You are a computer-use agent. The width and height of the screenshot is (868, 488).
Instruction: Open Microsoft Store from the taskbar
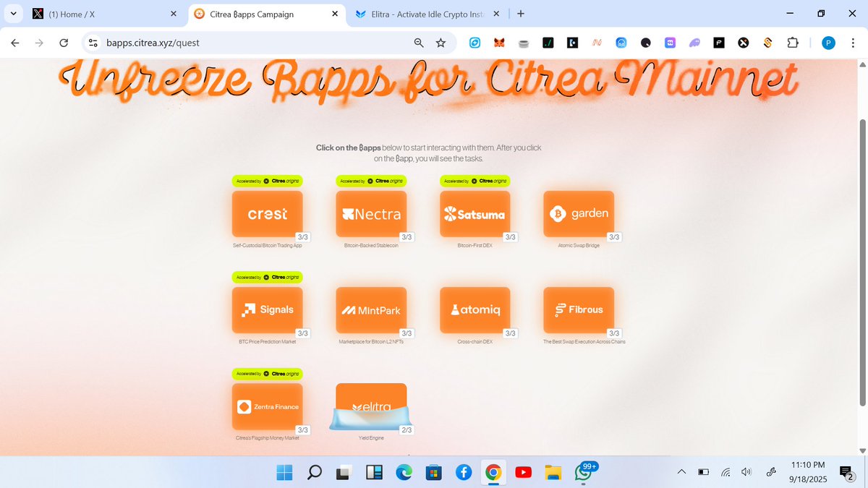click(433, 473)
